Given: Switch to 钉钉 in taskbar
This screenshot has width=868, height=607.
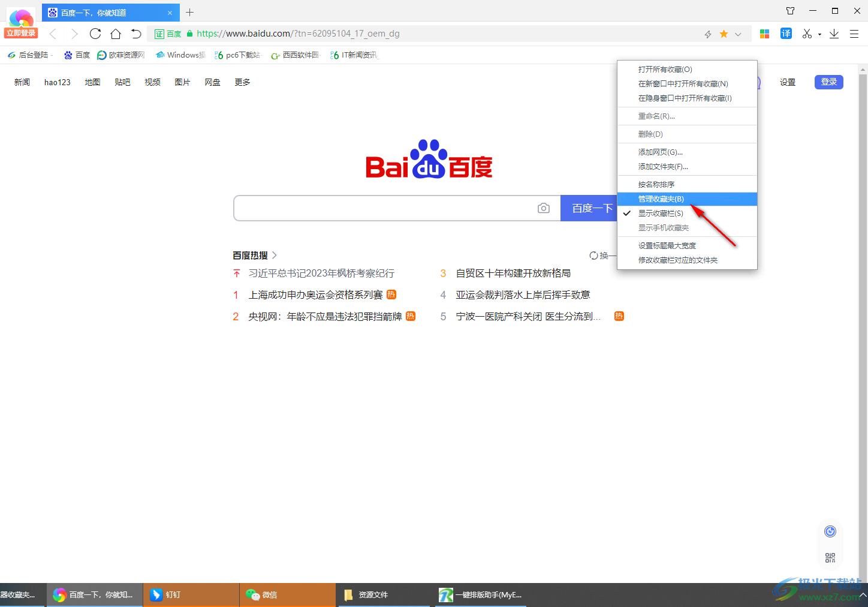Looking at the screenshot, I should pos(191,595).
